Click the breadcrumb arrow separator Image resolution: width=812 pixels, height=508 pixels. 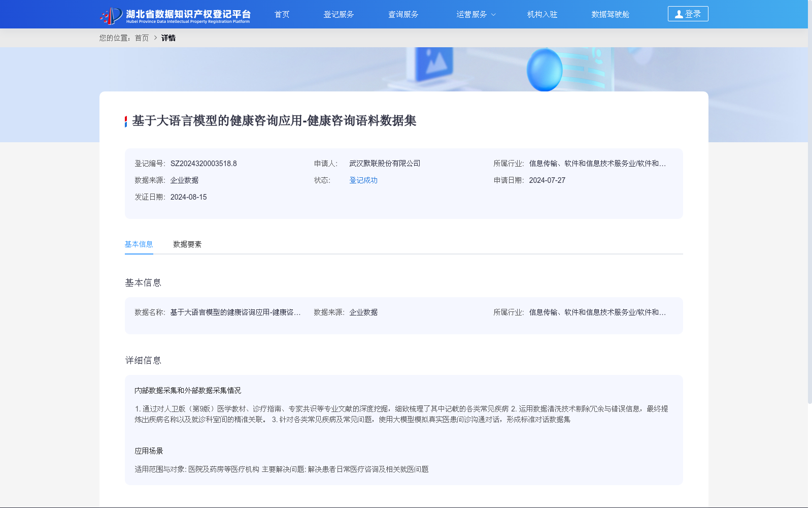click(x=155, y=38)
